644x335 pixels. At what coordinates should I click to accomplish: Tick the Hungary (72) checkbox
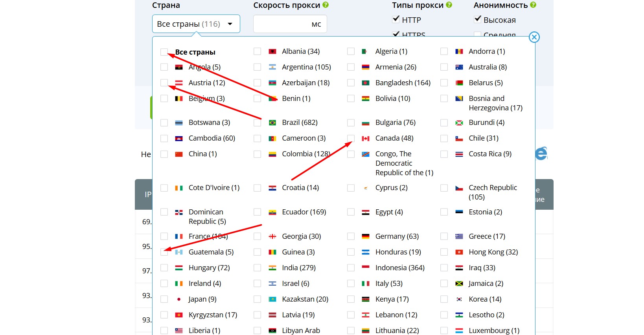point(164,268)
